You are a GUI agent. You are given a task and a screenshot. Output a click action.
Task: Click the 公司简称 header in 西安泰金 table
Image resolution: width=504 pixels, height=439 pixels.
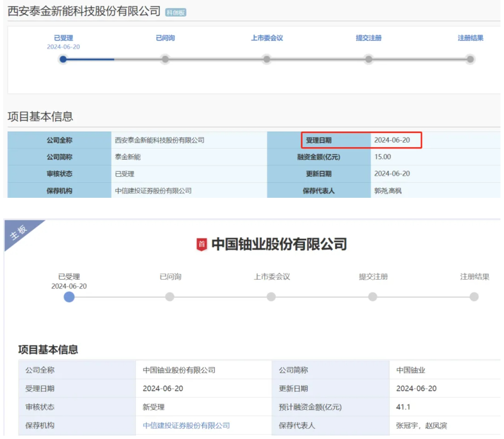59,157
